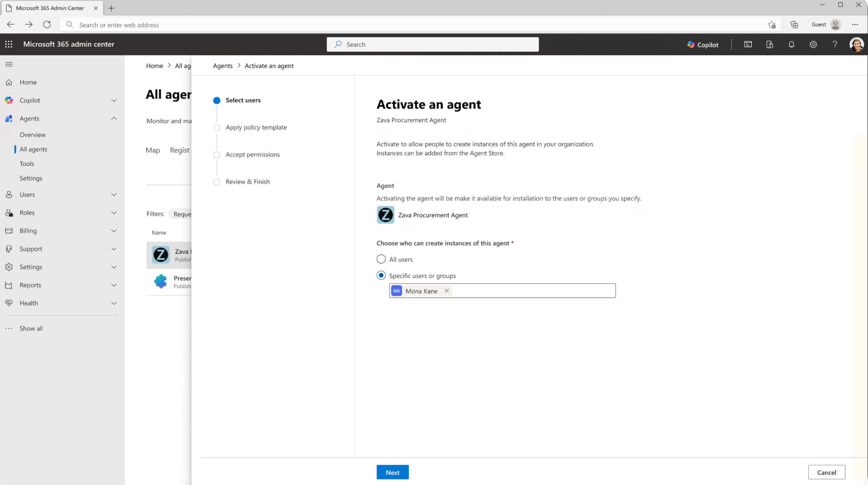Open the app launcher waffle icon
Image resolution: width=868 pixels, height=485 pixels.
pos(9,44)
